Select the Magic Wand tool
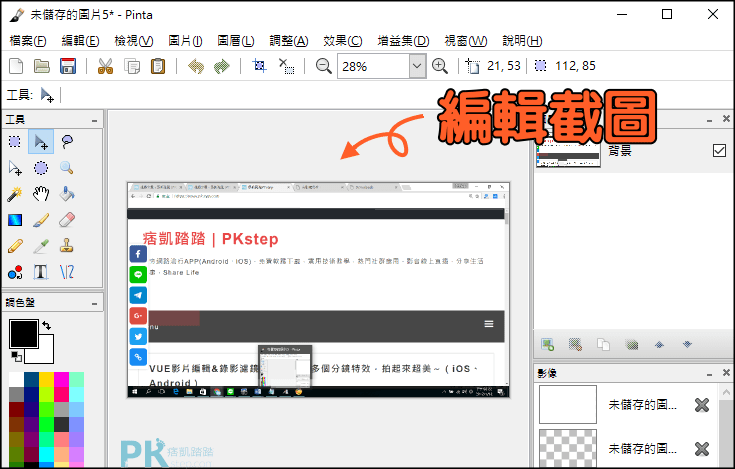This screenshot has width=735, height=469. point(15,194)
